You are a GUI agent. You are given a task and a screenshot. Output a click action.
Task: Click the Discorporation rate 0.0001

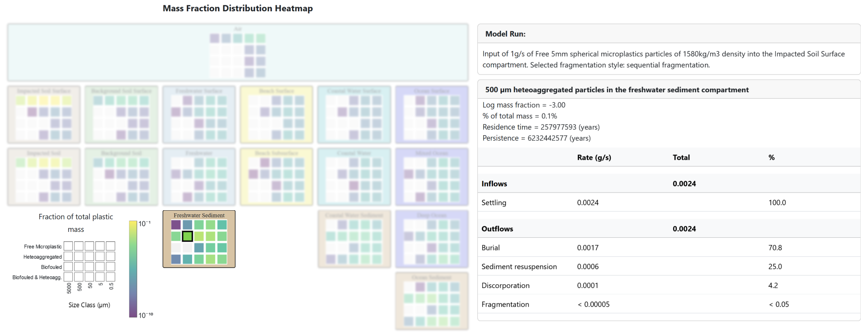[588, 286]
